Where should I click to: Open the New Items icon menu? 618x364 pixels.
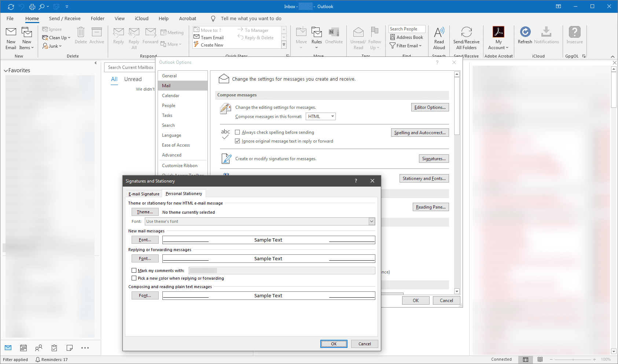pyautogui.click(x=27, y=38)
